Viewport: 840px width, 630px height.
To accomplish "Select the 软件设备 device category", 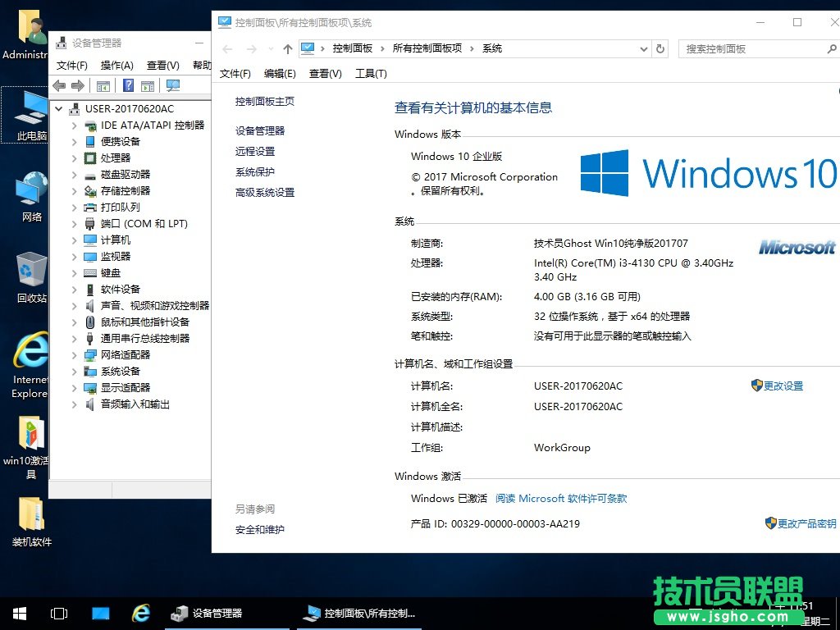I will (x=121, y=290).
